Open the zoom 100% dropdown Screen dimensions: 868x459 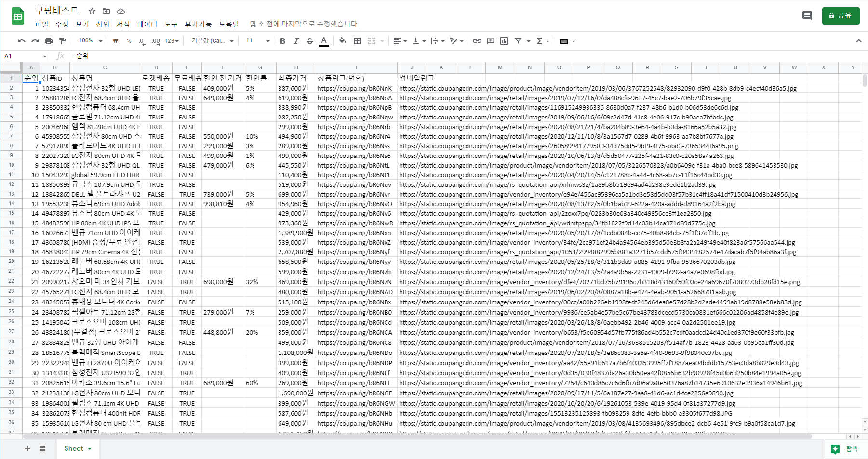click(91, 41)
